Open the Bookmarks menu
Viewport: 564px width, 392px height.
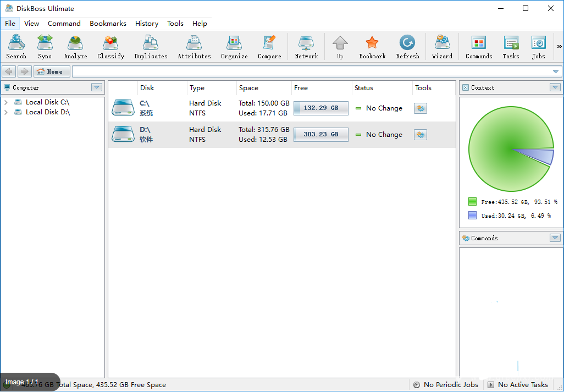click(x=108, y=24)
